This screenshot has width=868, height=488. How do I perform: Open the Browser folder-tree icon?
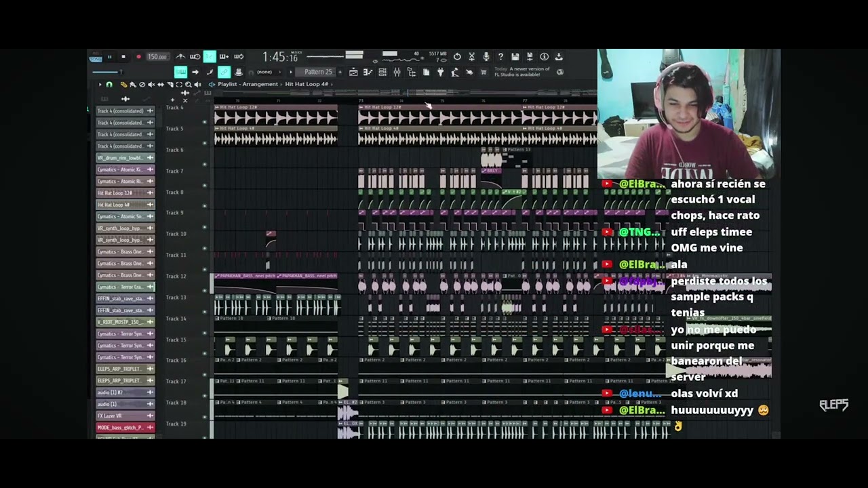tap(412, 72)
